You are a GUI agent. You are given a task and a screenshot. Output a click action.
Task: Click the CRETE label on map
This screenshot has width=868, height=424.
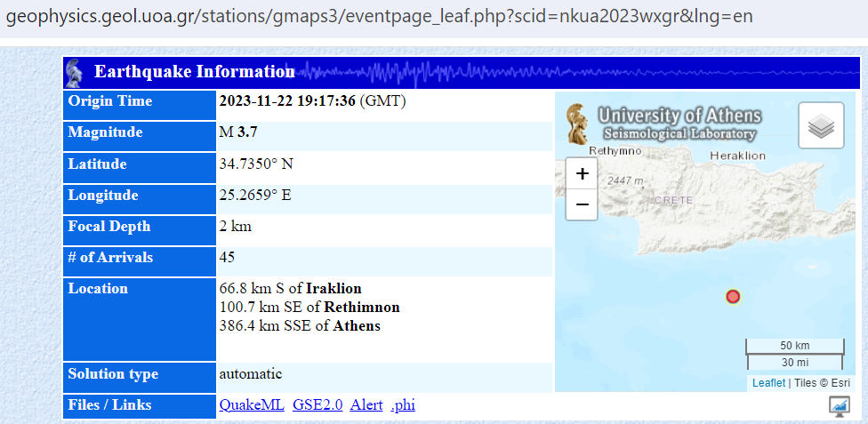click(672, 201)
